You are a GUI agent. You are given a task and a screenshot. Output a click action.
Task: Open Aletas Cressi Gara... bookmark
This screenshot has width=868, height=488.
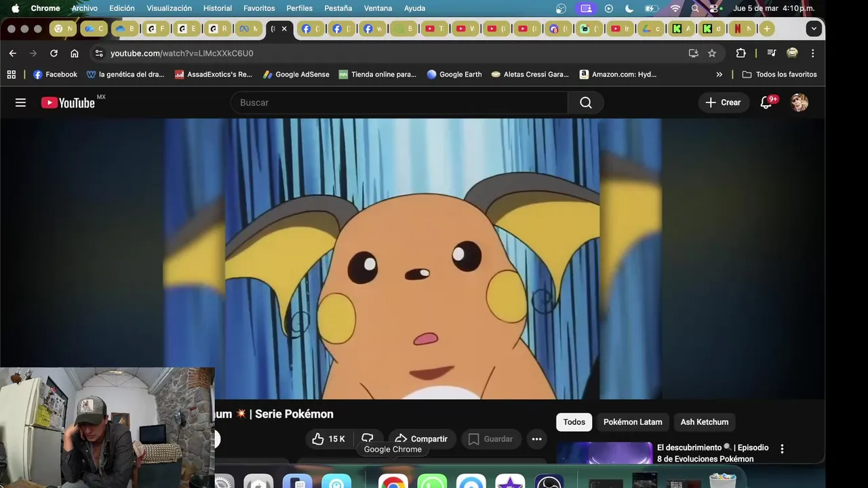pyautogui.click(x=530, y=75)
